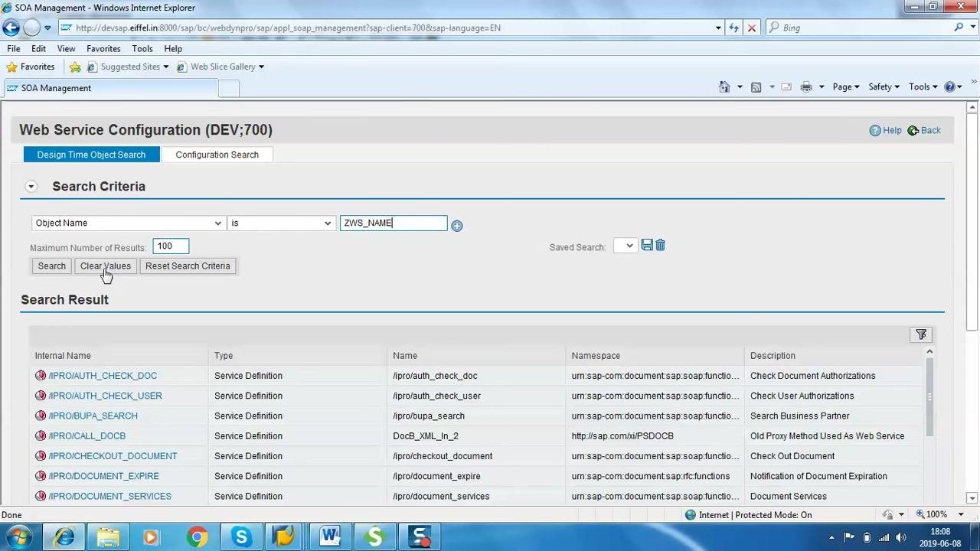The image size is (980, 551).
Task: Open the 'is' operator dropdown
Action: coord(281,223)
